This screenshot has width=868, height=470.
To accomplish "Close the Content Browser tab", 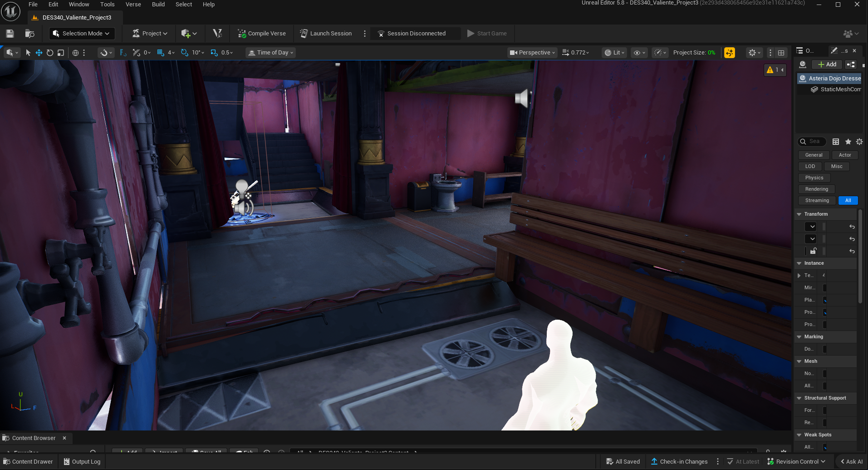I will tap(64, 438).
